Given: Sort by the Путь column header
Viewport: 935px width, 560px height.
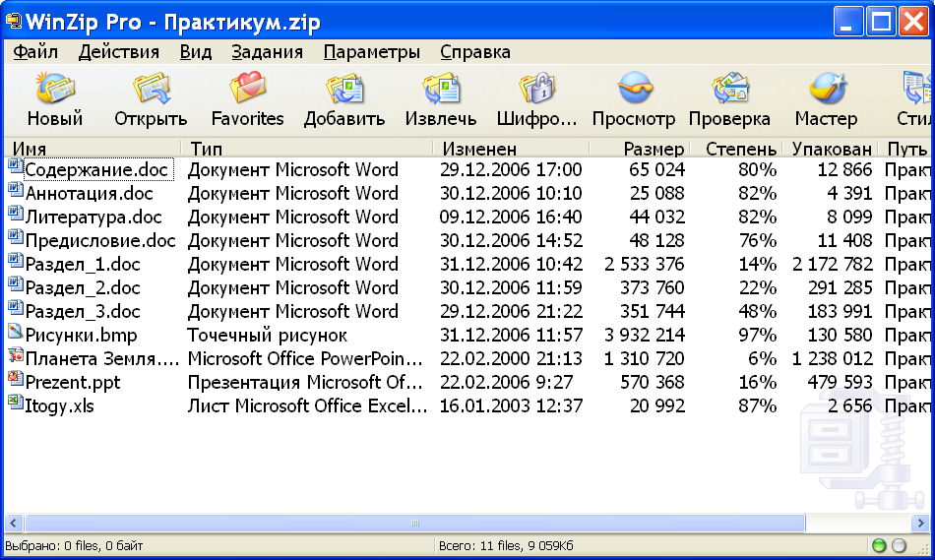Looking at the screenshot, I should pyautogui.click(x=905, y=148).
